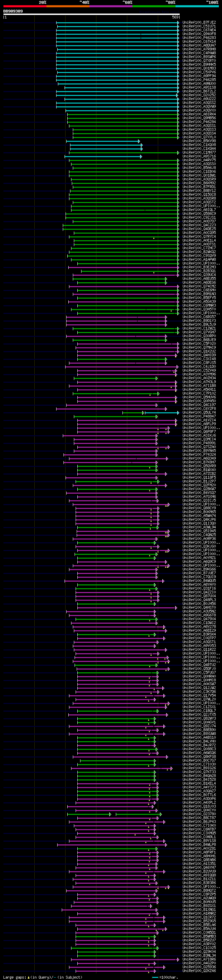Select the UniRef100_B9YN45 label
Image resolution: width=222 pixels, height=980 pixels.
(x=199, y=451)
